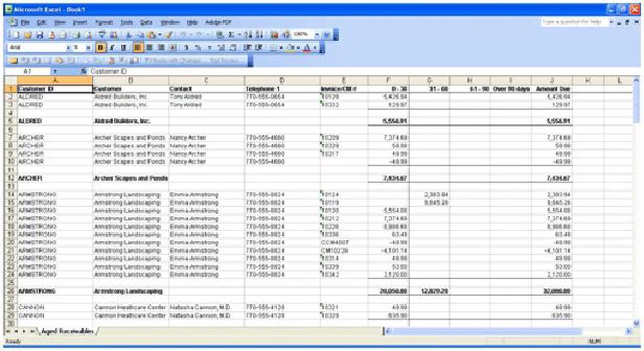The width and height of the screenshot is (644, 351).
Task: Select the column F header
Action: [x=389, y=80]
